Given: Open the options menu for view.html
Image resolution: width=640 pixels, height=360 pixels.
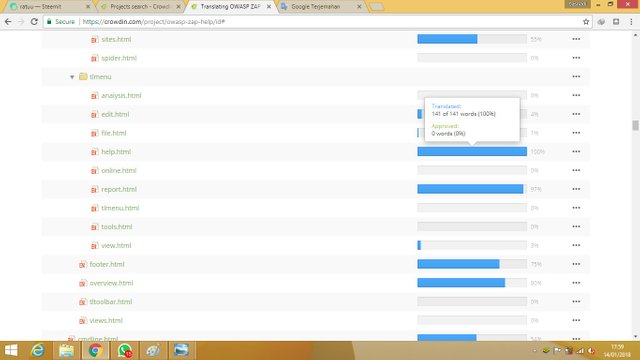Looking at the screenshot, I should coord(576,246).
